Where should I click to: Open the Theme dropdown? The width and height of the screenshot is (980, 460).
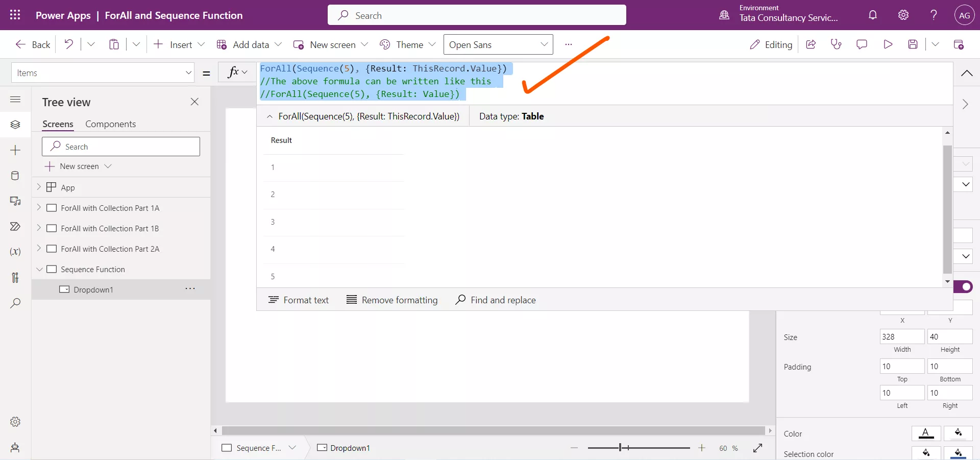click(407, 44)
